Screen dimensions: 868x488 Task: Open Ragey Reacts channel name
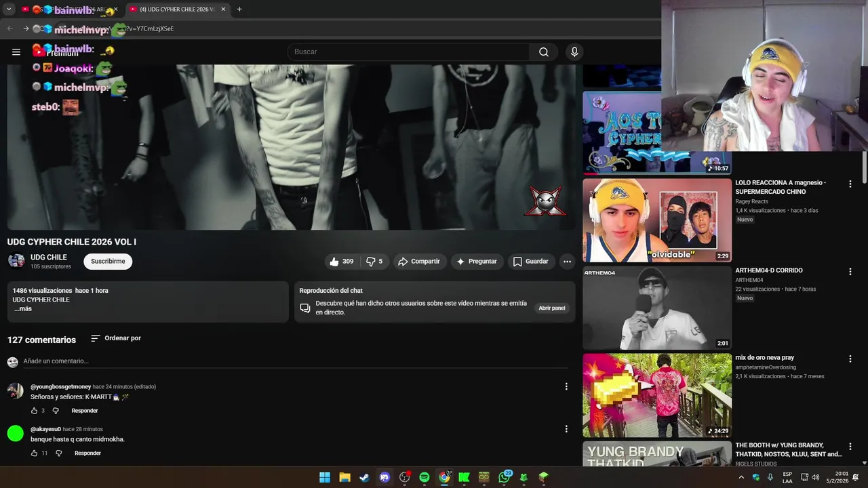[751, 201]
